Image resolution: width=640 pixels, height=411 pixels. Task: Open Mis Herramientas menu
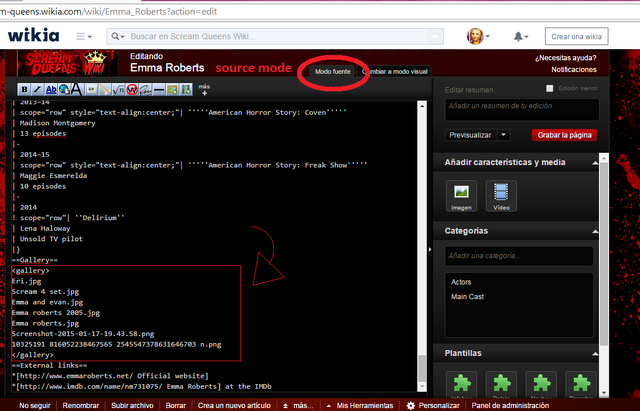pos(360,405)
